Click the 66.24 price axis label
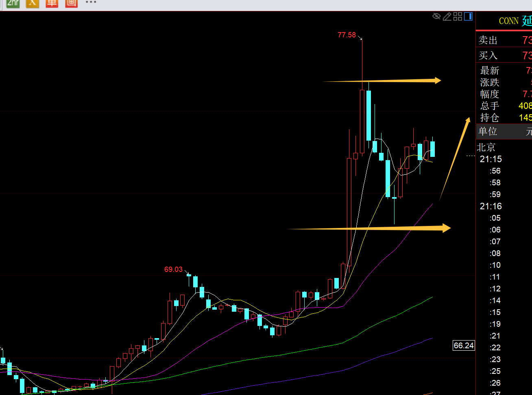Screen dimensions: 532x395 point(464,346)
